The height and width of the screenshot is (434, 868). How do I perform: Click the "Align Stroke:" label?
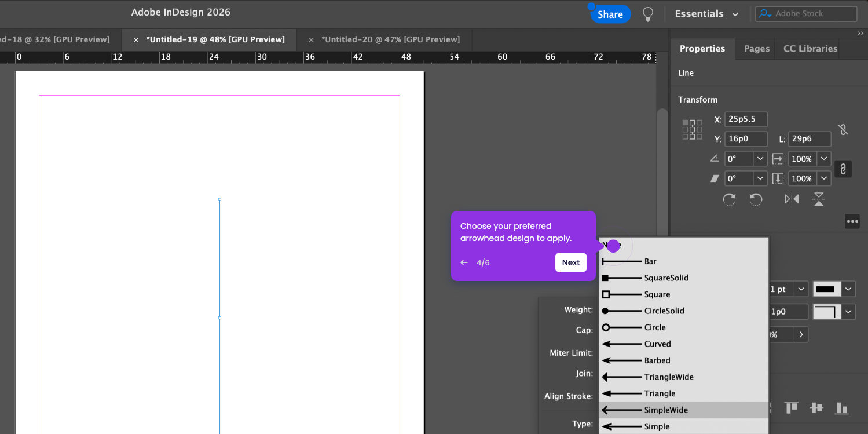tap(569, 396)
